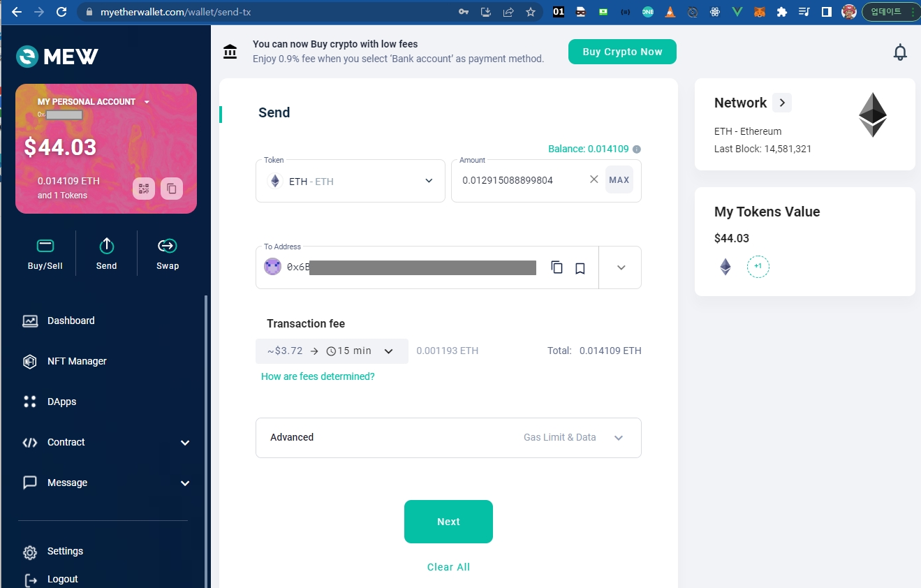
Task: Click the $44.03 account balance text
Action: pos(60,147)
